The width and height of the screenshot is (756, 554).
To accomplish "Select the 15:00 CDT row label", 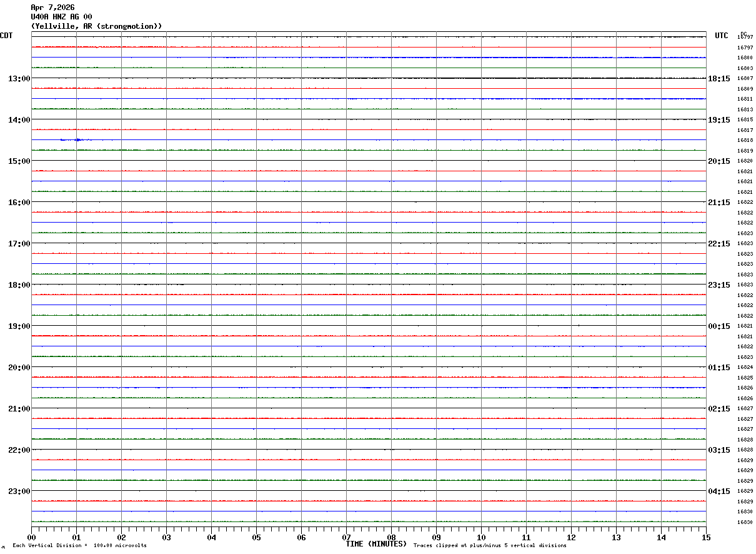I will (19, 161).
